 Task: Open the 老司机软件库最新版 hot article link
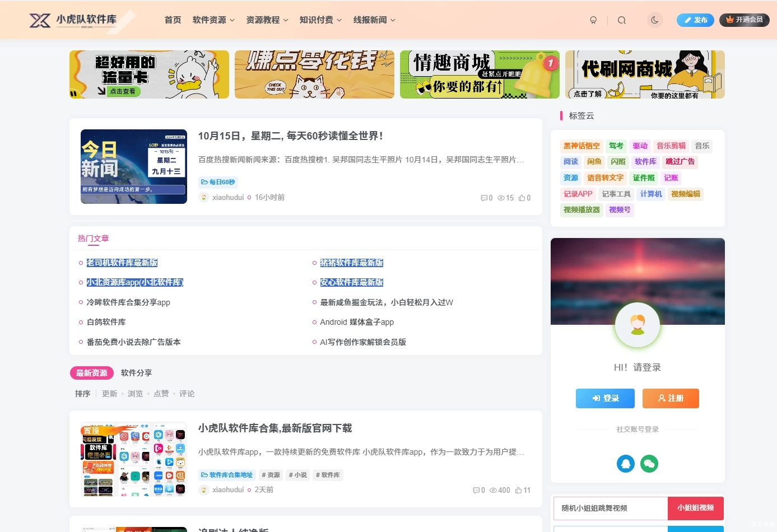click(x=122, y=262)
